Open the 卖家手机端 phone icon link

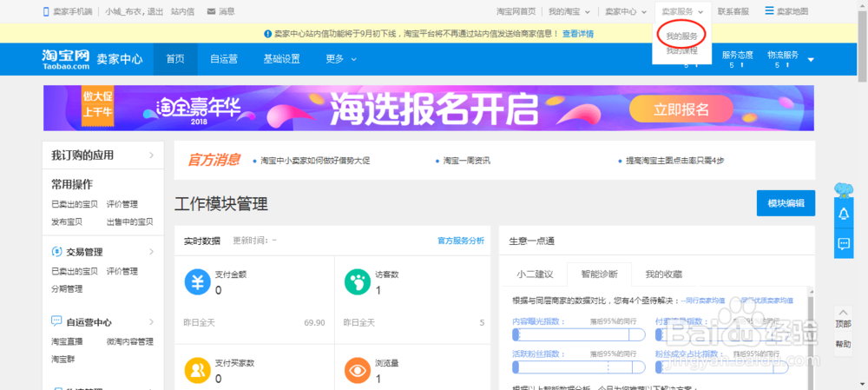point(47,11)
